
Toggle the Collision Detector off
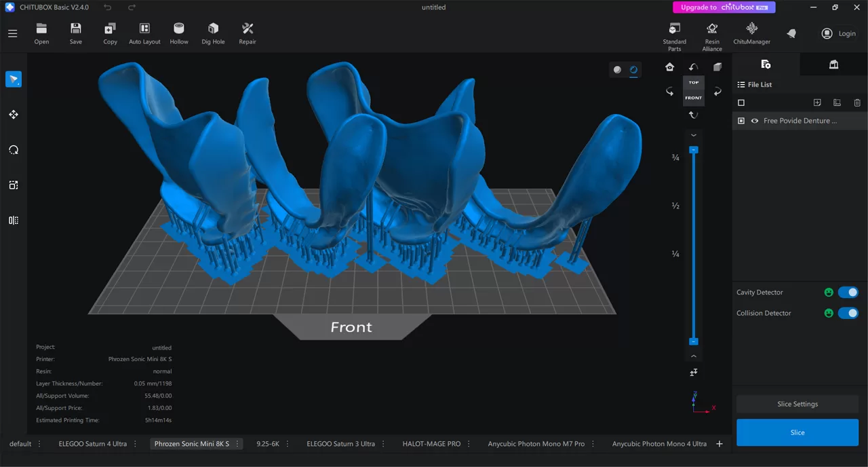point(848,313)
